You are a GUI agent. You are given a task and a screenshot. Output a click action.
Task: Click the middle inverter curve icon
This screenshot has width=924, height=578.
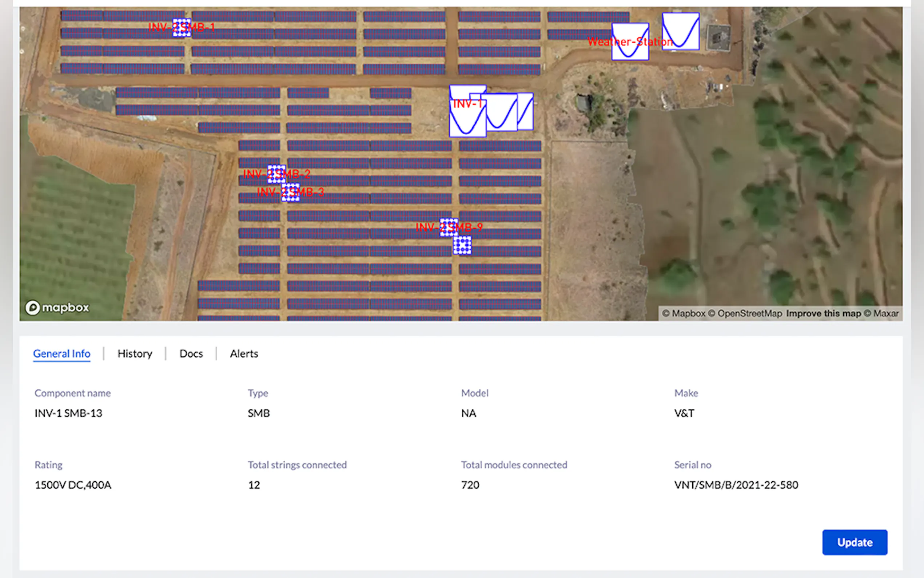(x=501, y=112)
